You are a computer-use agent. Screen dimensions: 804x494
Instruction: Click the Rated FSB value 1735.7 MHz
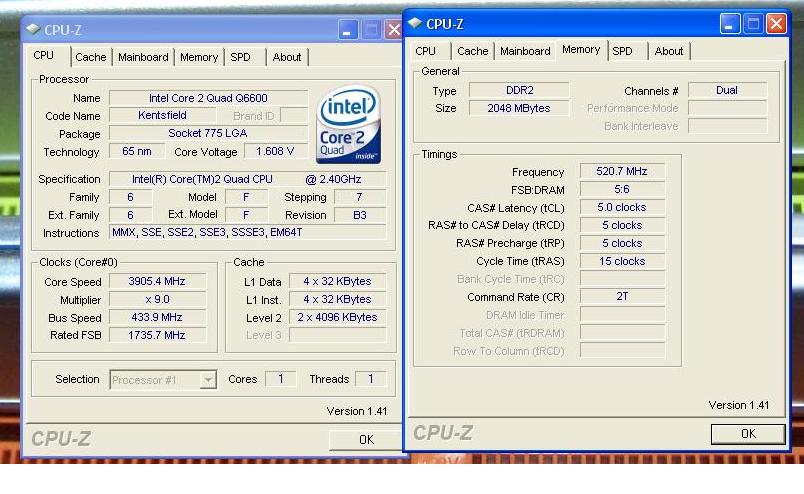[x=157, y=335]
